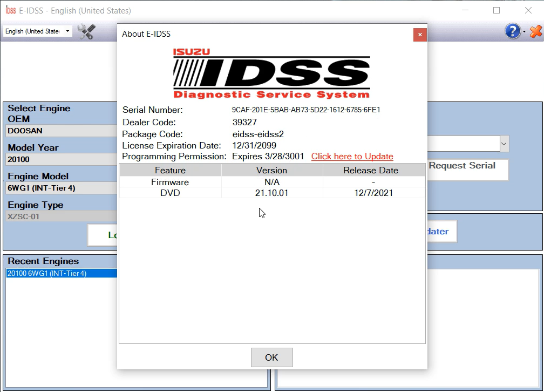Click release date 12/7/2021 cell

tap(373, 193)
